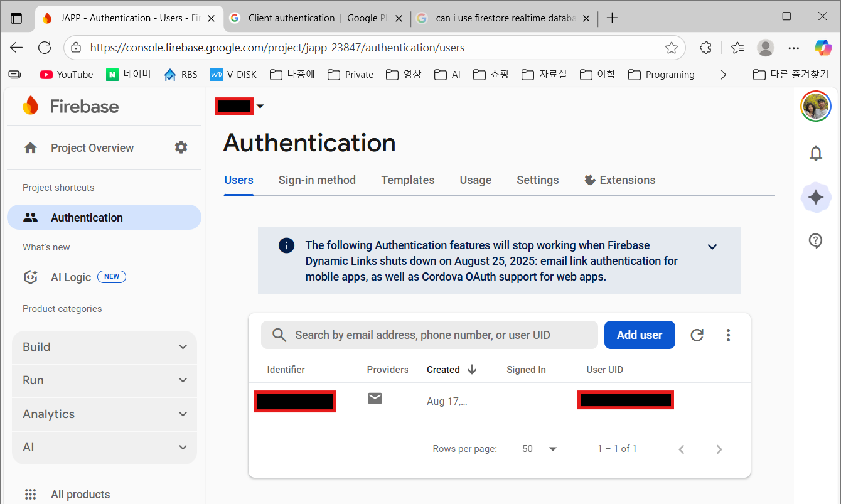Viewport: 841px width, 504px height.
Task: Click the Signed In column header
Action: 526,370
